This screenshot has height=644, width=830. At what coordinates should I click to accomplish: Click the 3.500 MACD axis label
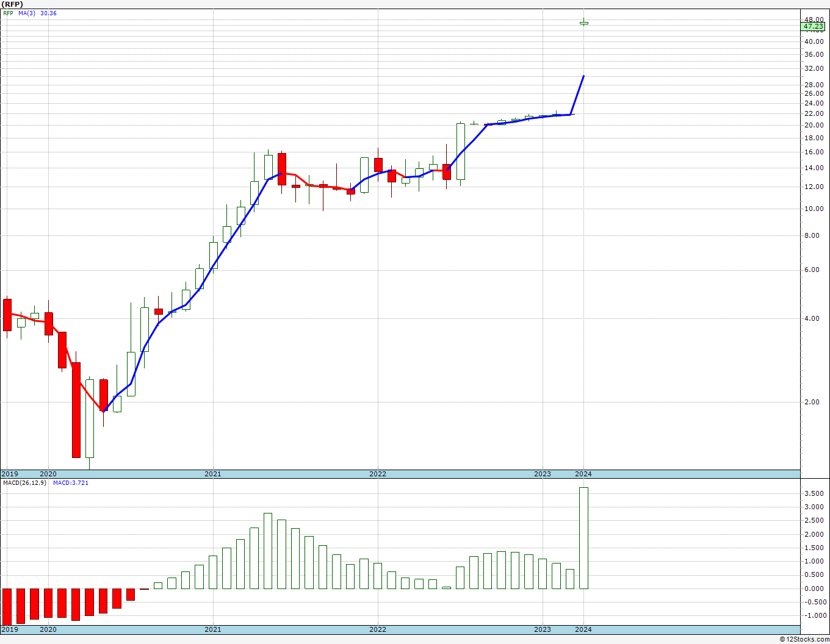click(x=814, y=493)
